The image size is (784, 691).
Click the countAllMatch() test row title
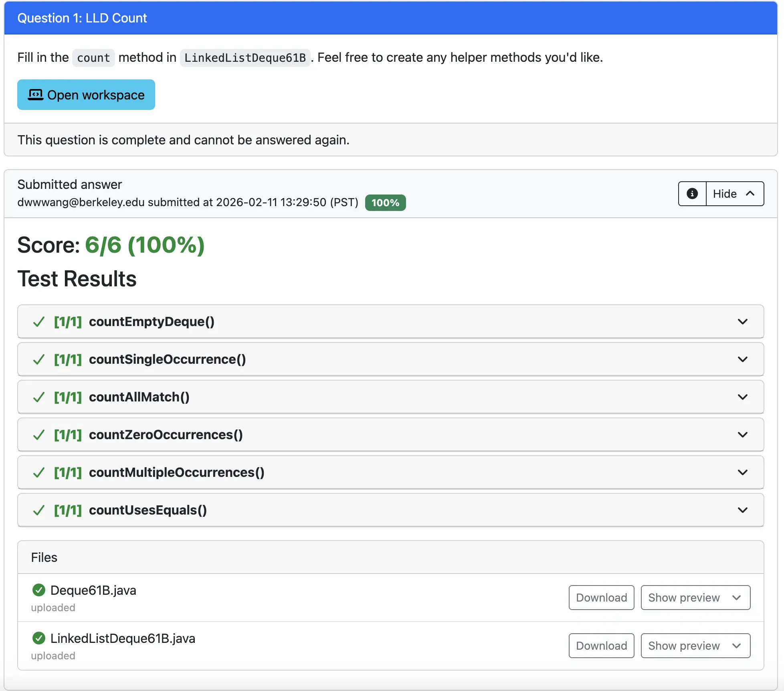139,397
